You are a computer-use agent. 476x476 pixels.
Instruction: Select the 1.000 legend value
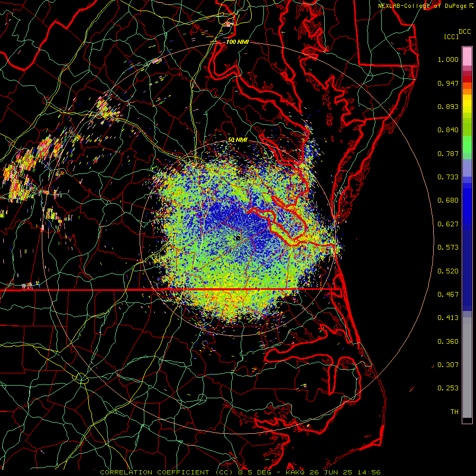coord(448,59)
